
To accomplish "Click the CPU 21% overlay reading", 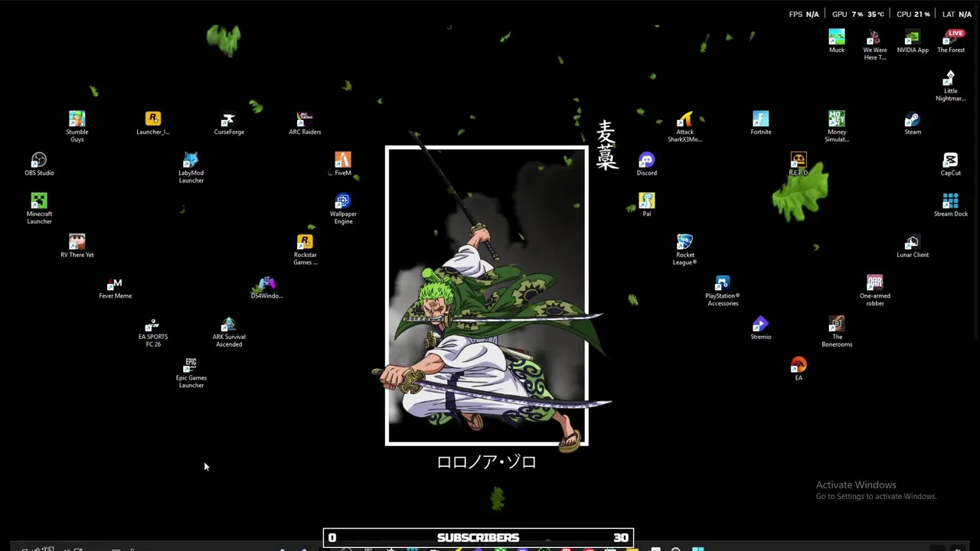I will 913,15.
